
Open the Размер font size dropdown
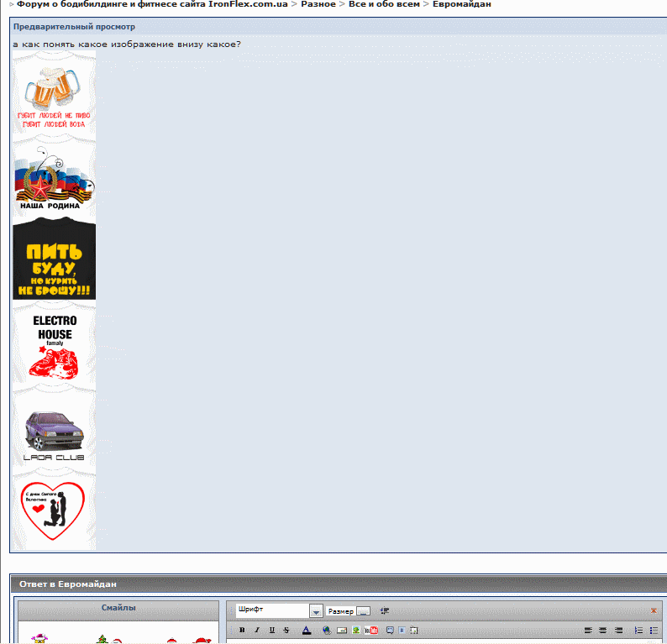363,611
